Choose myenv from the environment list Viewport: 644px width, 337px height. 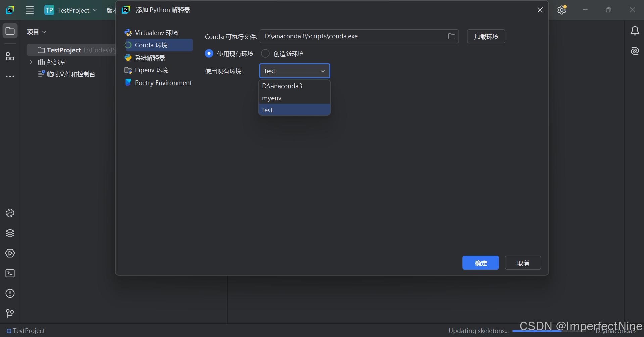294,98
